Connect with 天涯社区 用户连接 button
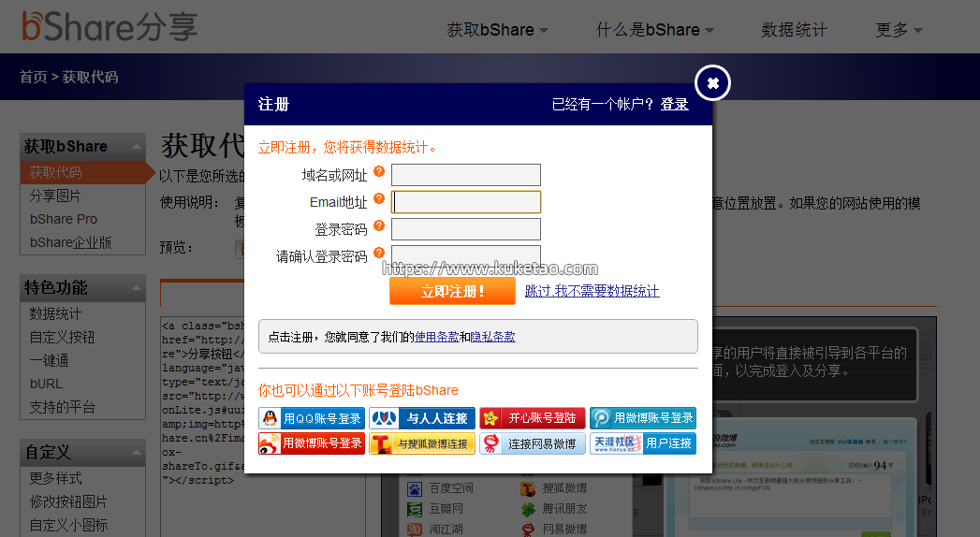The width and height of the screenshot is (980, 537). [x=642, y=443]
